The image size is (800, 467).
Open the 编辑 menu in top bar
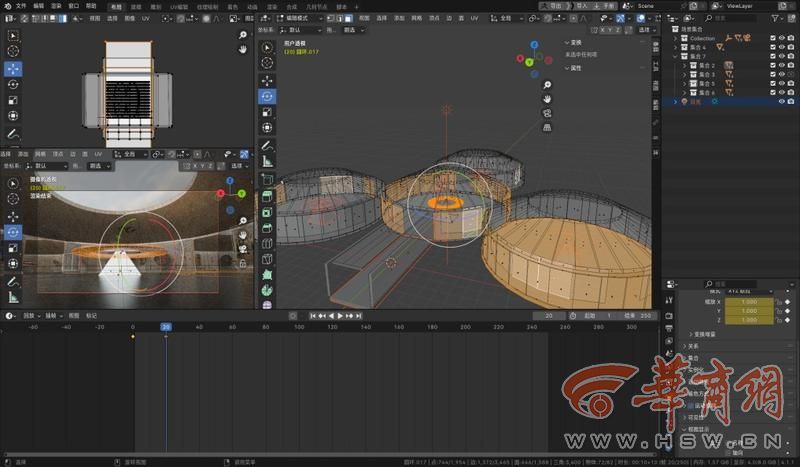[38, 5]
